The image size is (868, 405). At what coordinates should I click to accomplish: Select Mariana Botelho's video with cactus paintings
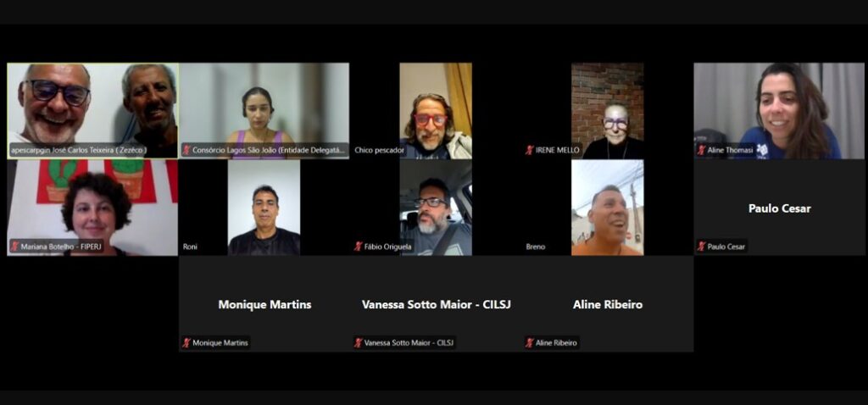pyautogui.click(x=93, y=208)
